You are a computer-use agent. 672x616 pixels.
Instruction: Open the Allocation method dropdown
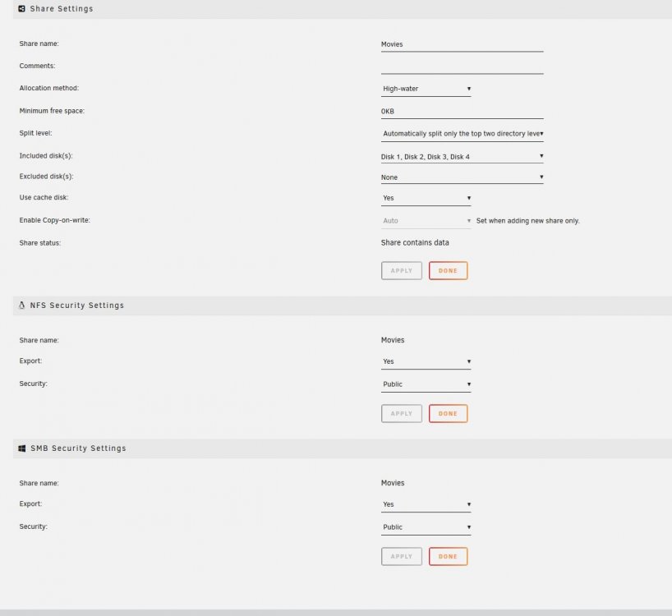(426, 89)
